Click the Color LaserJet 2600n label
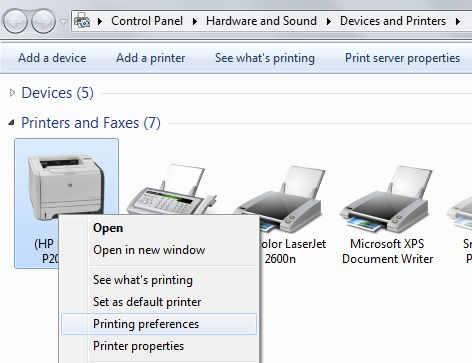This screenshot has height=363, width=472. coord(293,251)
